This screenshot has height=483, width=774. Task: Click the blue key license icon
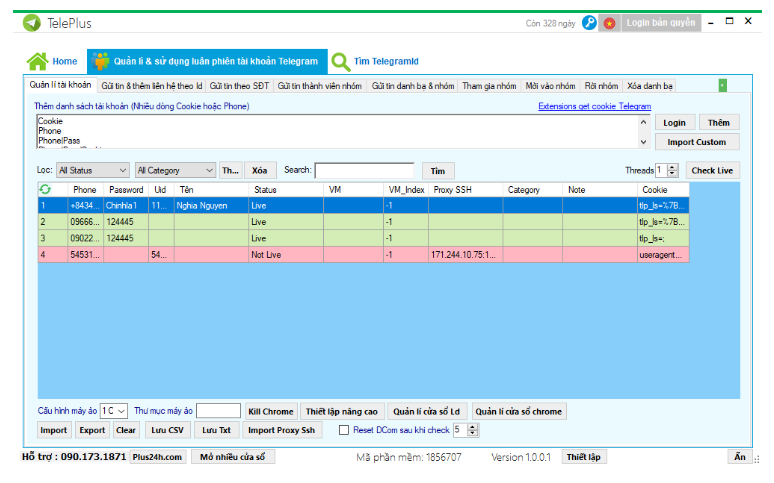pyautogui.click(x=589, y=23)
